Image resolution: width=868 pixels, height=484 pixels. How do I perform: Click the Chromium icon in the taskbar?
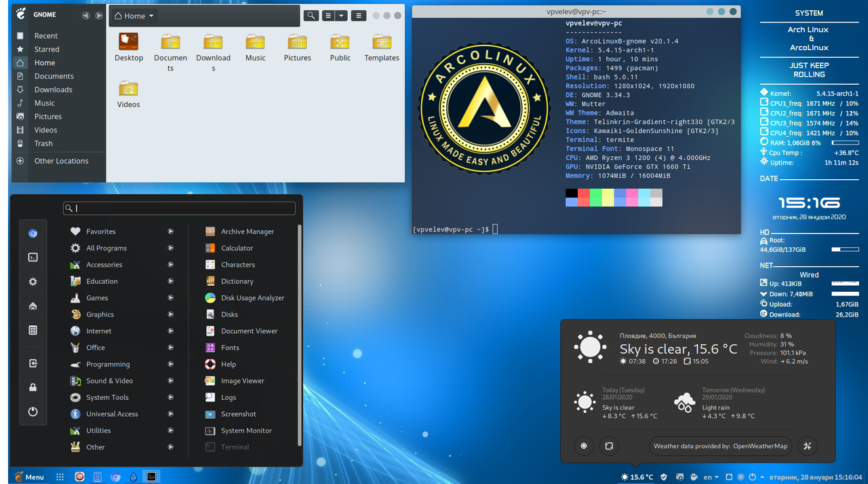coord(116,477)
